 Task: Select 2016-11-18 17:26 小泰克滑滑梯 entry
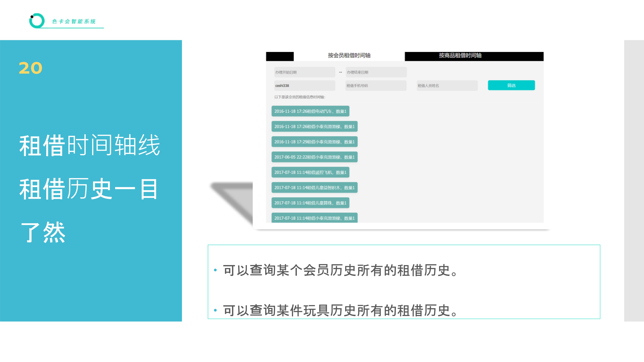(x=315, y=126)
